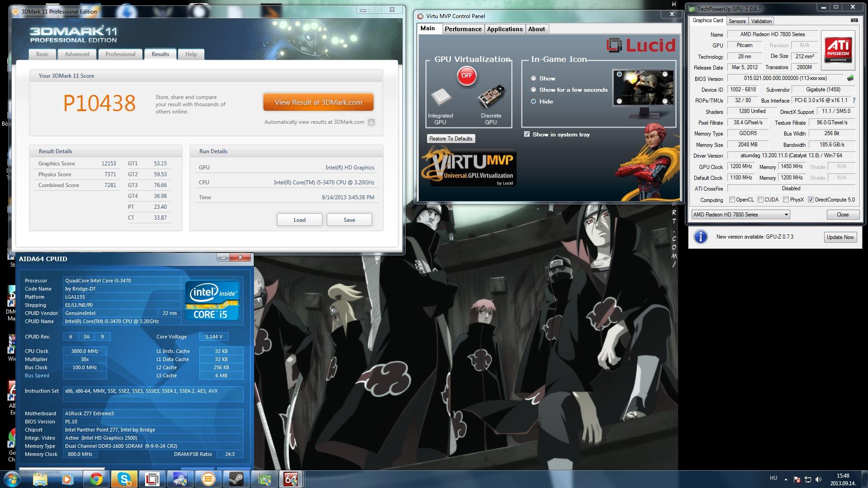Click the ATI Radeon logo in GPU-Z
The image size is (868, 488).
pyautogui.click(x=838, y=50)
